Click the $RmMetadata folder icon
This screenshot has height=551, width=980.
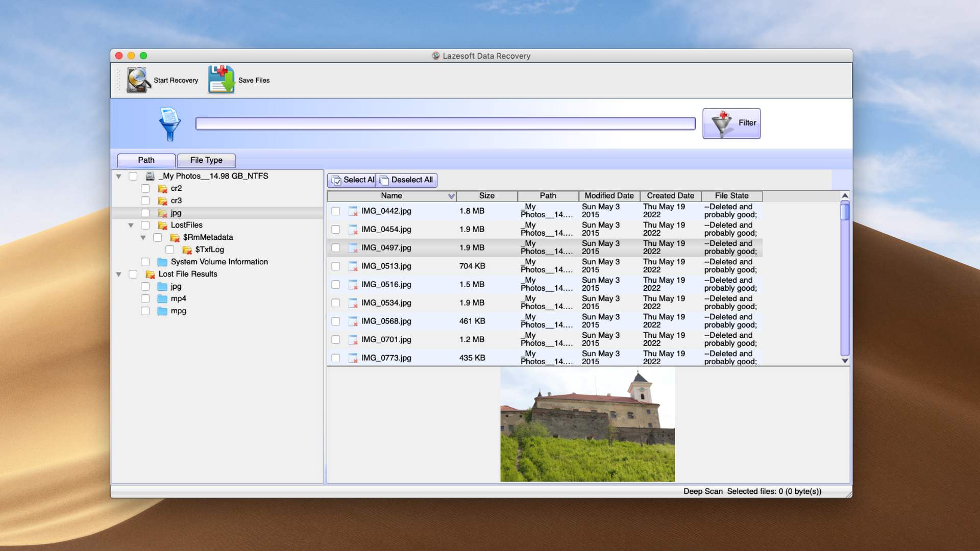coord(175,237)
